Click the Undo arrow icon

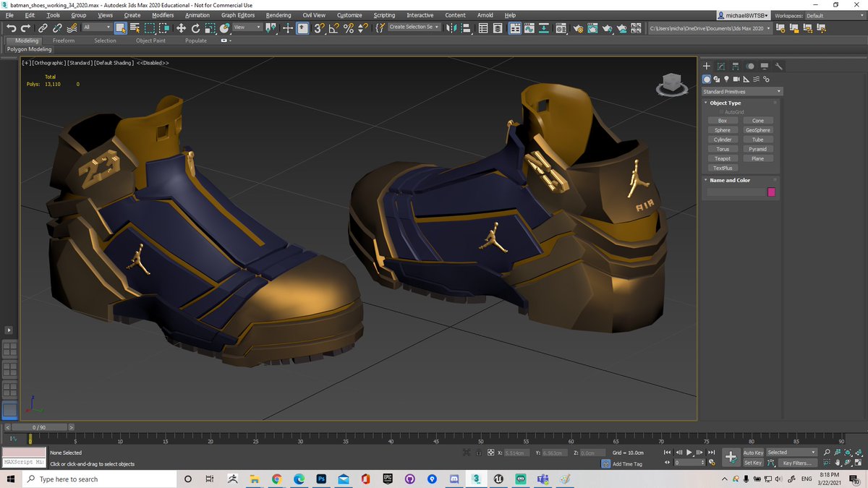click(x=12, y=27)
